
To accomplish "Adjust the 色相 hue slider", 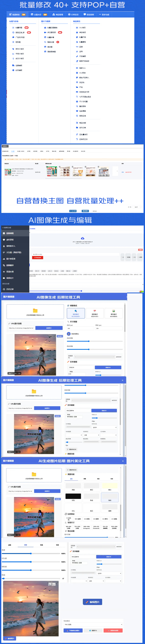I will tap(31, 579).
